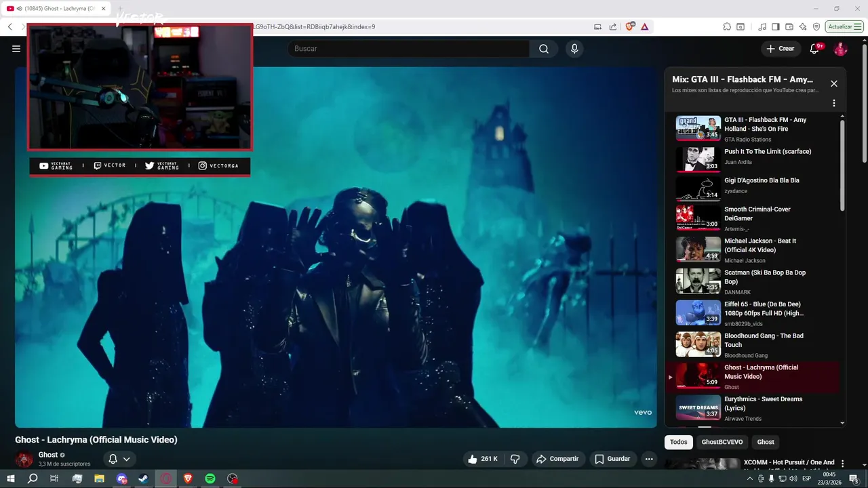The image size is (868, 488).
Task: Focus the Buscar search field
Action: pyautogui.click(x=408, y=49)
